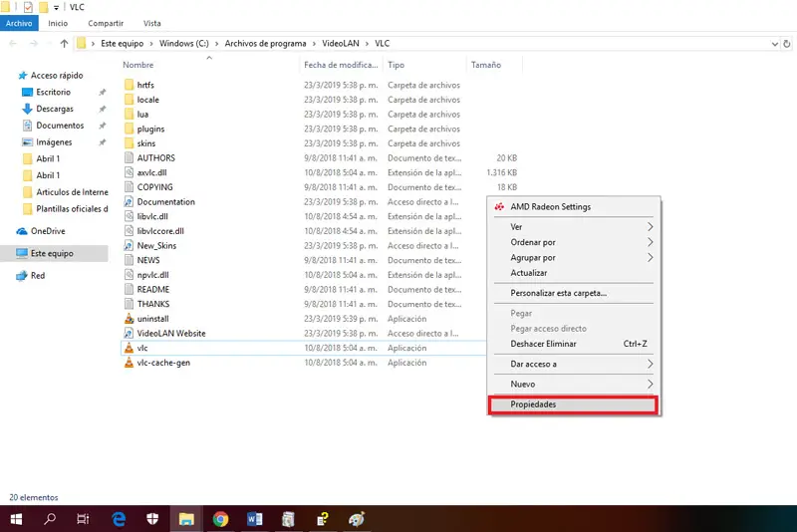797x532 pixels.
Task: Open the Windows Start button
Action: pyautogui.click(x=16, y=519)
